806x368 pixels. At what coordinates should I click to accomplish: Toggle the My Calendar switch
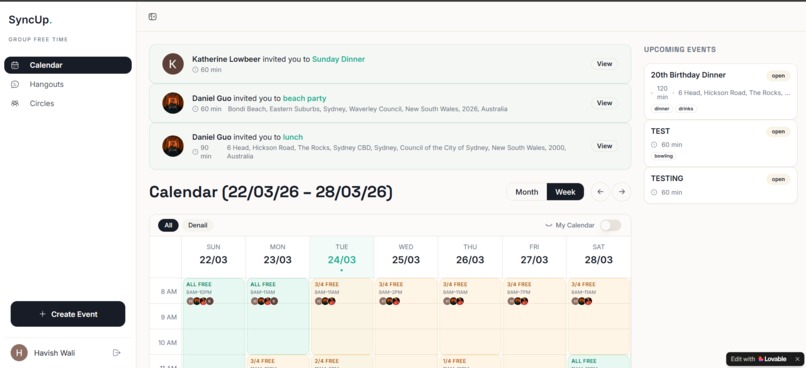pos(610,225)
